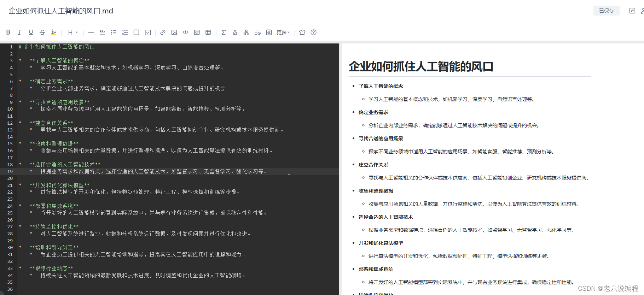
Task: Insert inline code
Action: [x=185, y=33]
